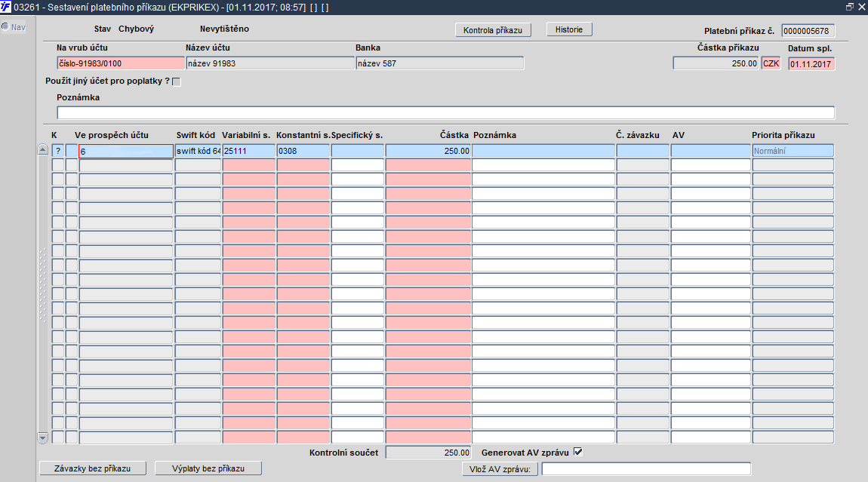Click the Č. závazku column header
Screen dimensions: 868x482
click(638, 135)
